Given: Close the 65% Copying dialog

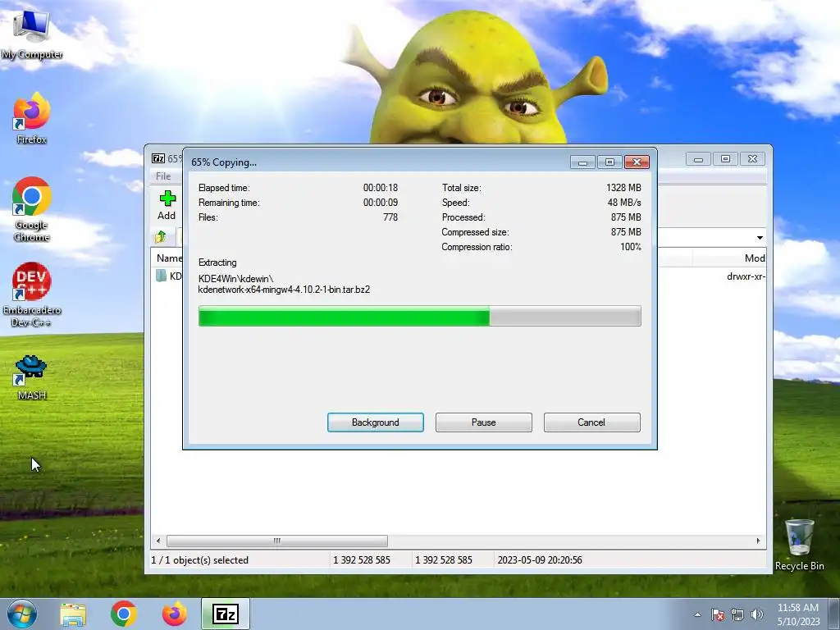Looking at the screenshot, I should pos(637,162).
